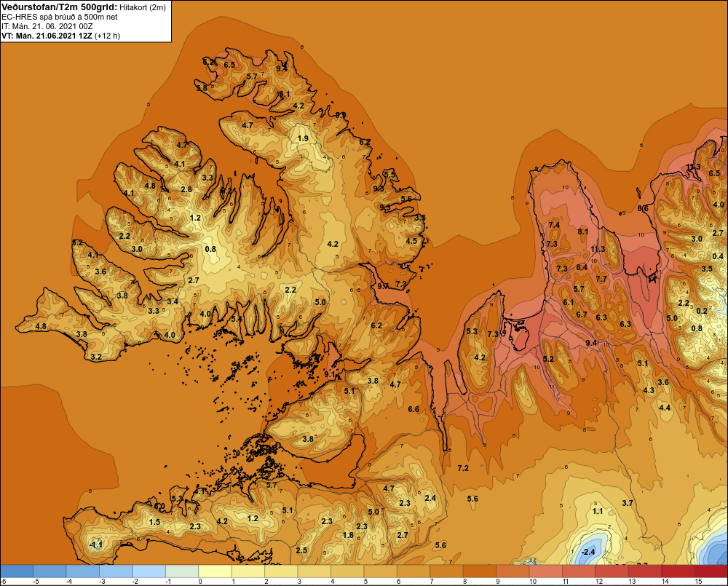Click the '6.7' temperature label
Screen dimensions: 728x586
(582, 314)
